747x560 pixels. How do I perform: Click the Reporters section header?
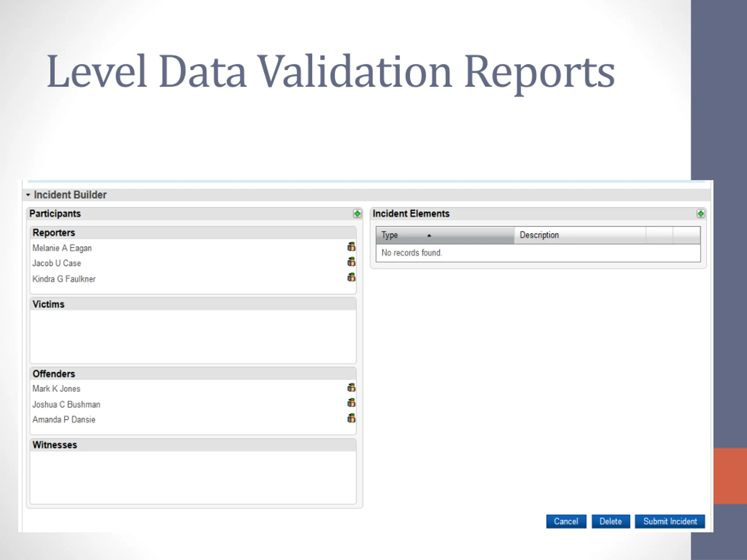pyautogui.click(x=193, y=232)
